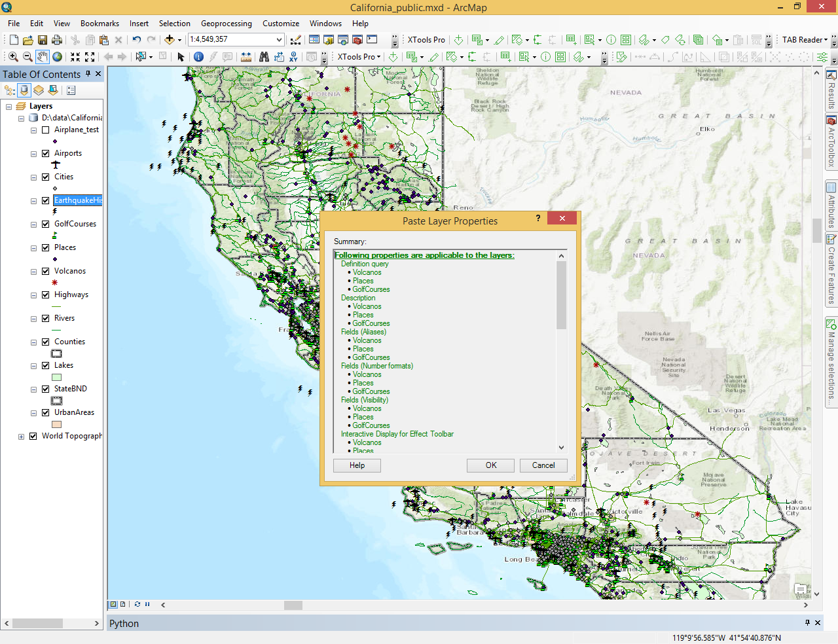838x644 pixels.
Task: Select the Identify tool
Action: coord(198,57)
